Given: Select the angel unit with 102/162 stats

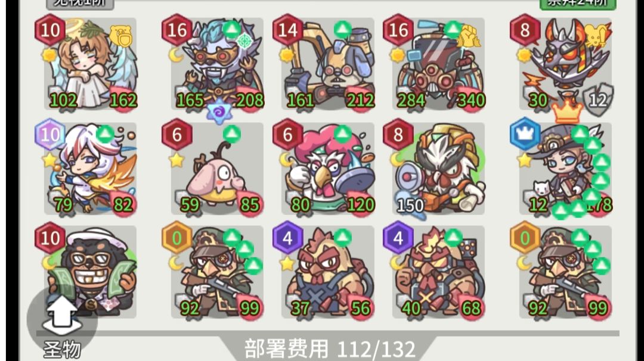Looking at the screenshot, I should [91, 64].
